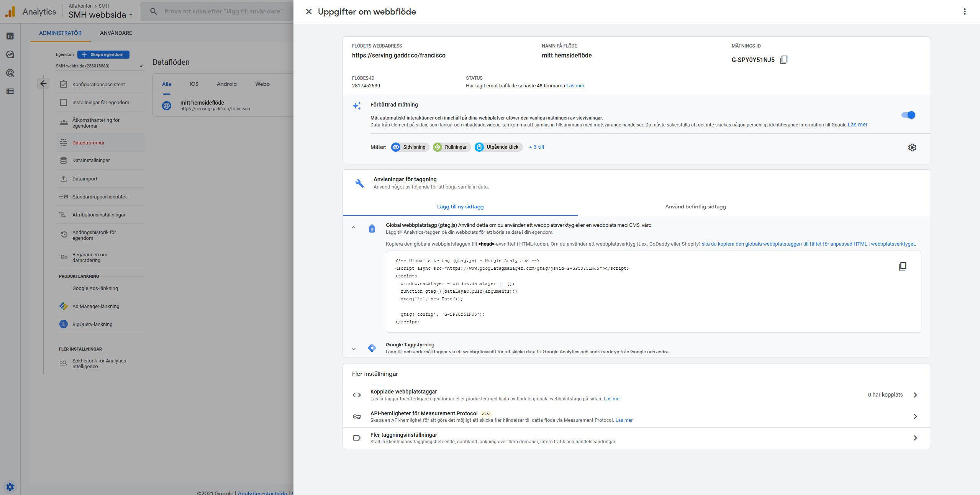The image size is (980, 495).
Task: Open the three-dot more options menu
Action: click(964, 11)
